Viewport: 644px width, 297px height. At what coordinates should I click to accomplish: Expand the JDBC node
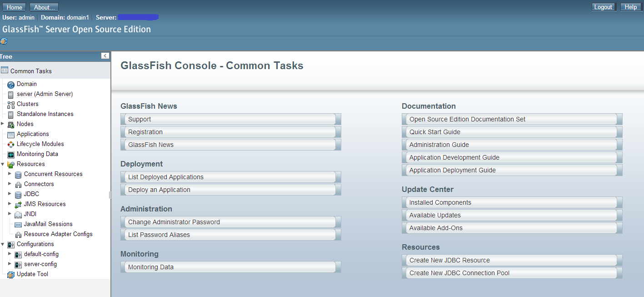click(10, 193)
